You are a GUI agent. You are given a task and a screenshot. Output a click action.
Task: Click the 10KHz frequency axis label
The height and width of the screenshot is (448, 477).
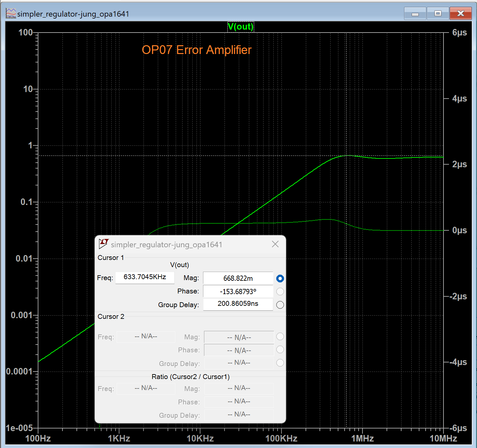tap(200, 439)
